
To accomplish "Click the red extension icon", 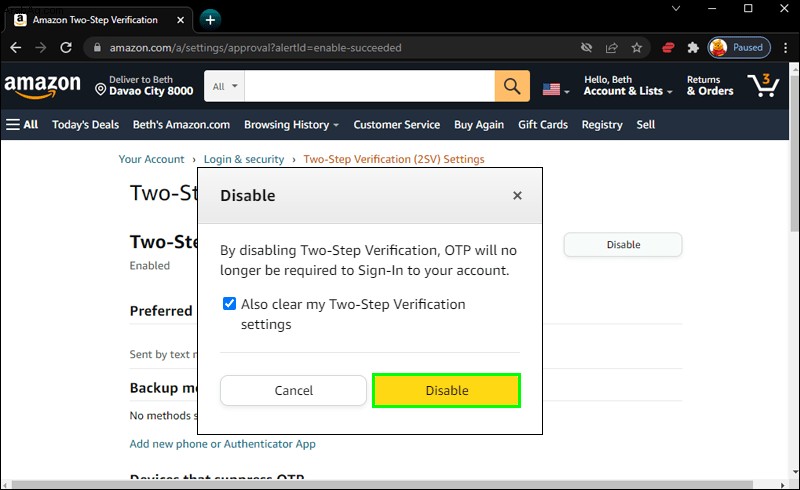I will (668, 47).
